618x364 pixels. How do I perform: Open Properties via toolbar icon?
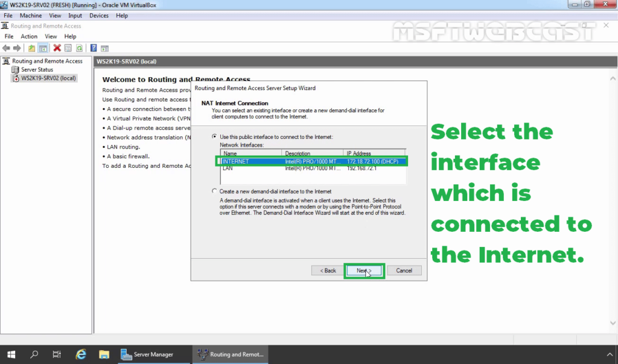coord(68,48)
